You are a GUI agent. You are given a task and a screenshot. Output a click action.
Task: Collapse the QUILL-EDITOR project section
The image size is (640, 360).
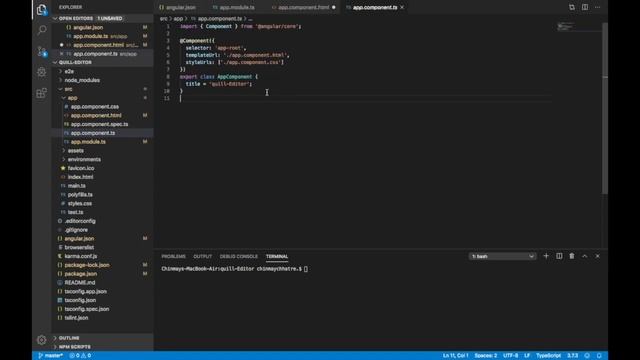[55, 62]
